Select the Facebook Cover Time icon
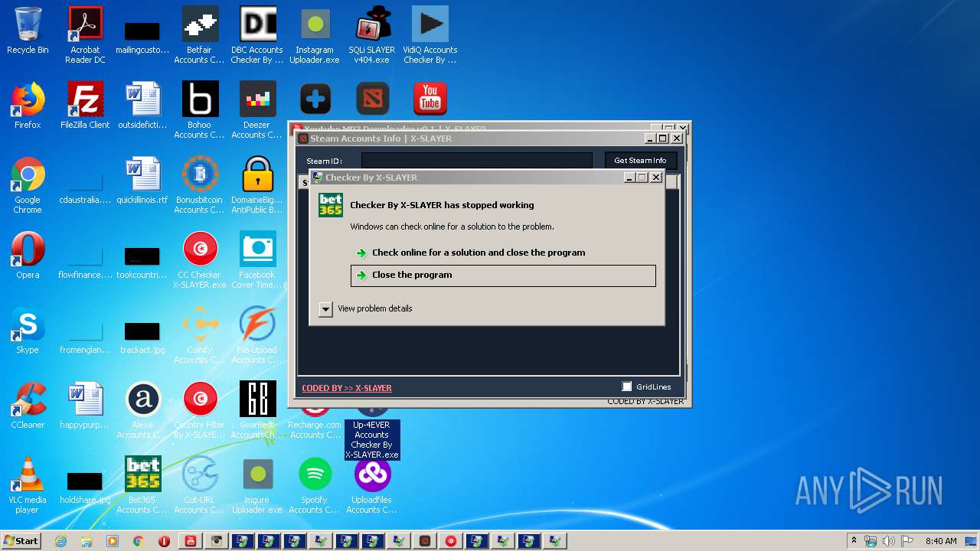Image resolution: width=980 pixels, height=551 pixels. click(x=257, y=260)
